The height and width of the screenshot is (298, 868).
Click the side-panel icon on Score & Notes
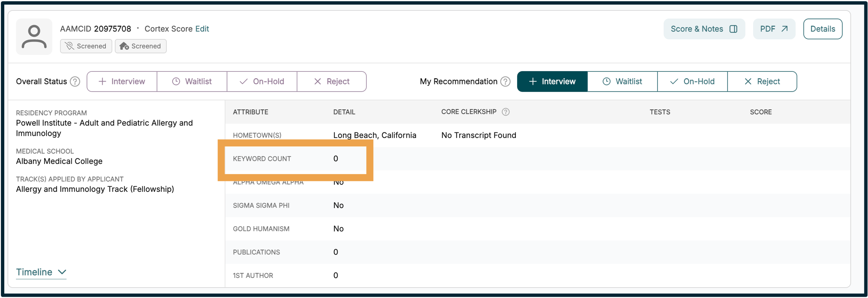(733, 29)
